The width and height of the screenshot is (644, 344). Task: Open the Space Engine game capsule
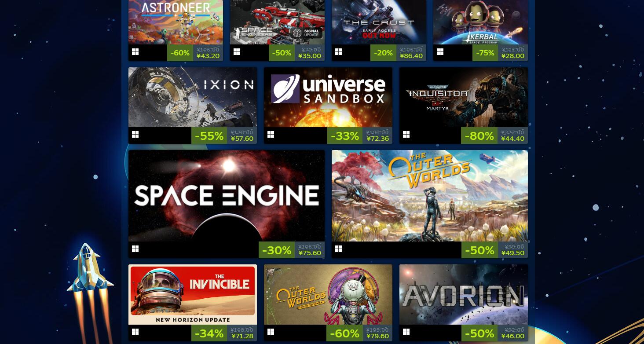click(227, 196)
